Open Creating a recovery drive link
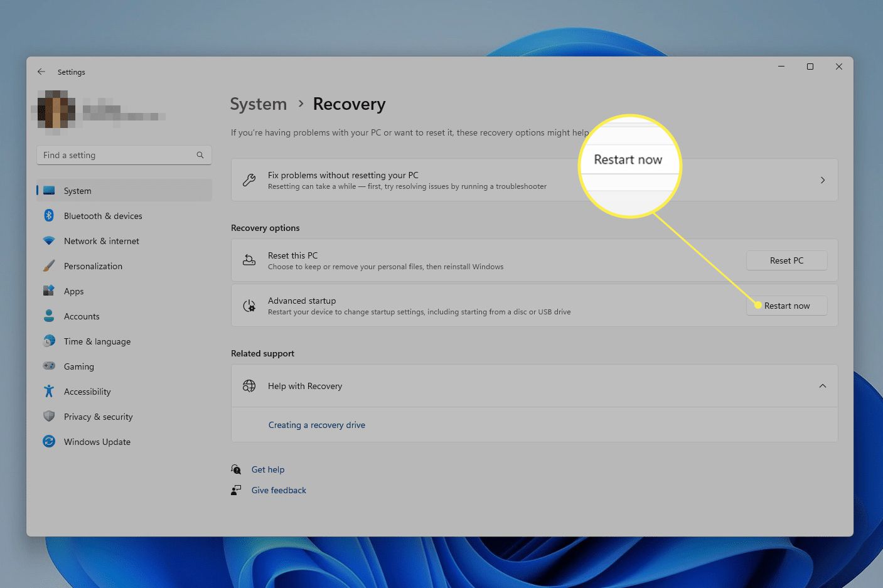Screen dimensions: 883x588 pos(317,425)
